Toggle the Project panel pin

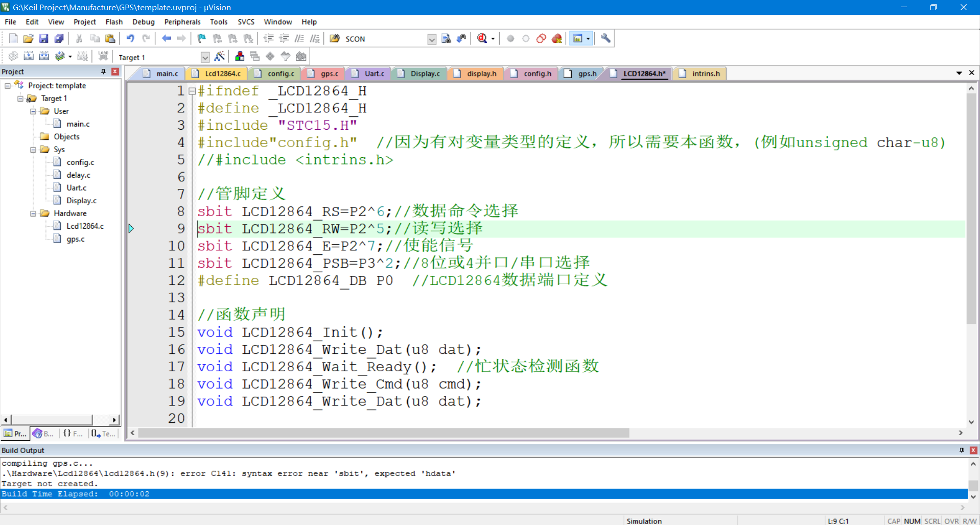[x=103, y=71]
